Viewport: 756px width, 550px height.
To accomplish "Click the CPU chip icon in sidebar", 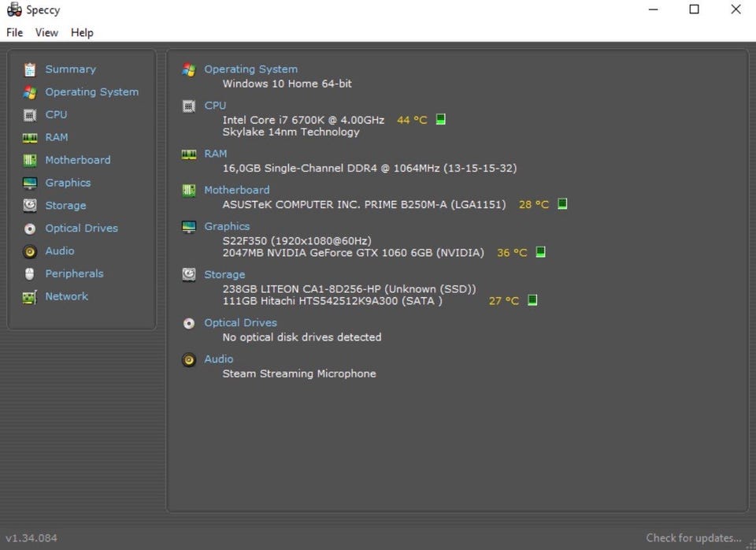I will (x=30, y=115).
